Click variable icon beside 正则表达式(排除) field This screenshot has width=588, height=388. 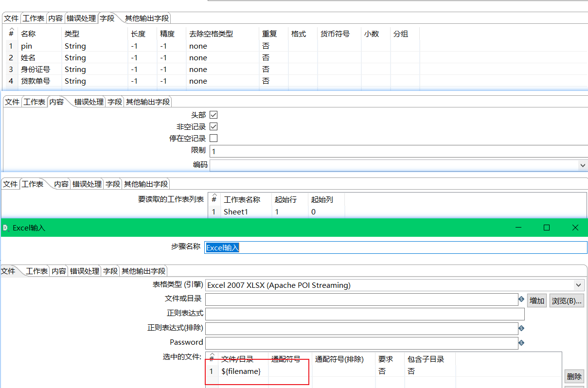click(521, 328)
